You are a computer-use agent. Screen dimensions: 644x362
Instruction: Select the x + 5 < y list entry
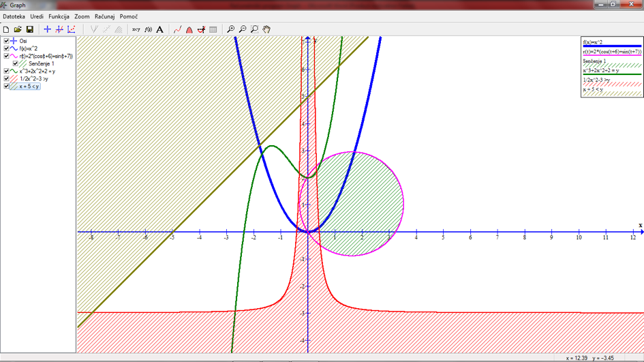click(29, 87)
